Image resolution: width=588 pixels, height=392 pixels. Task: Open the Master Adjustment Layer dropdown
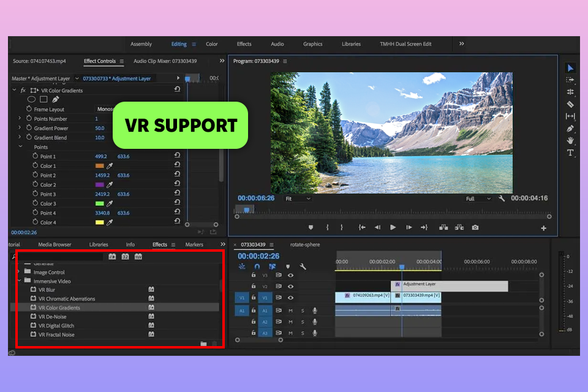pyautogui.click(x=77, y=78)
